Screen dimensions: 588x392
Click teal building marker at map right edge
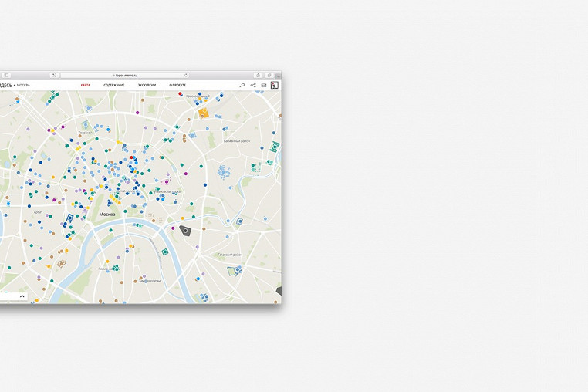(x=274, y=146)
